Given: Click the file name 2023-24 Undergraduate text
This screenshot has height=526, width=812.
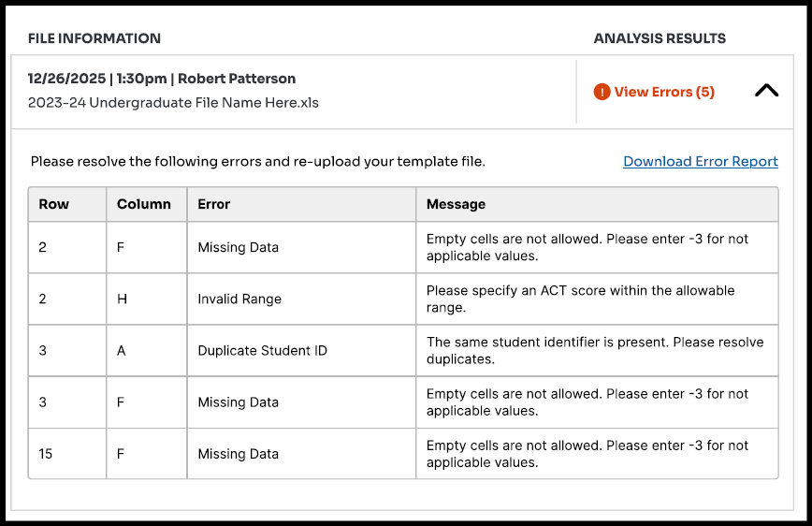Looking at the screenshot, I should tap(173, 103).
